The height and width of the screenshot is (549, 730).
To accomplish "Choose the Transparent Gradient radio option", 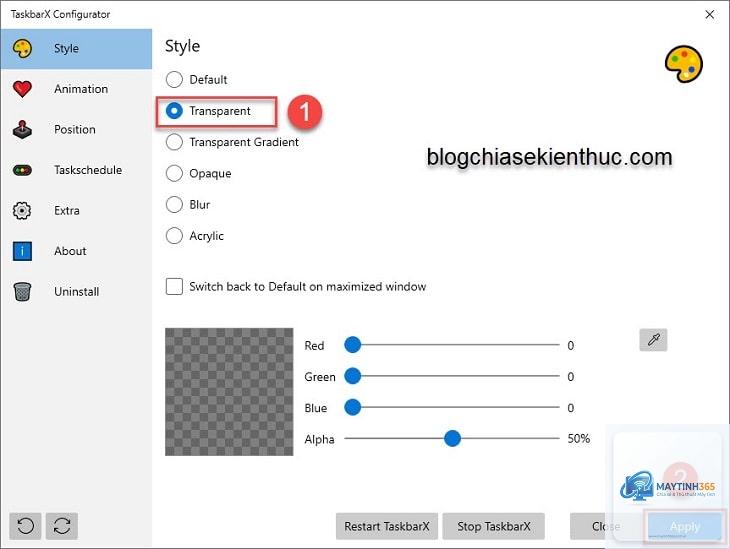I will [174, 142].
